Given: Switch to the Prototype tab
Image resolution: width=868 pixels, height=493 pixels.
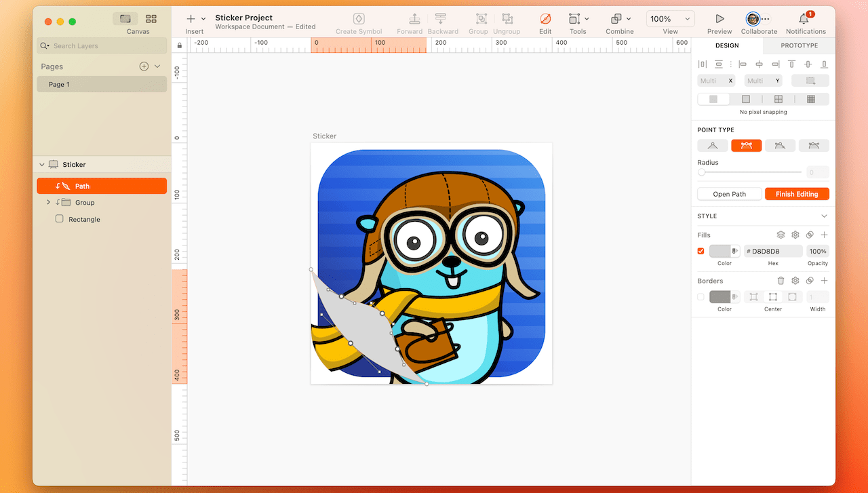Looking at the screenshot, I should click(x=799, y=45).
